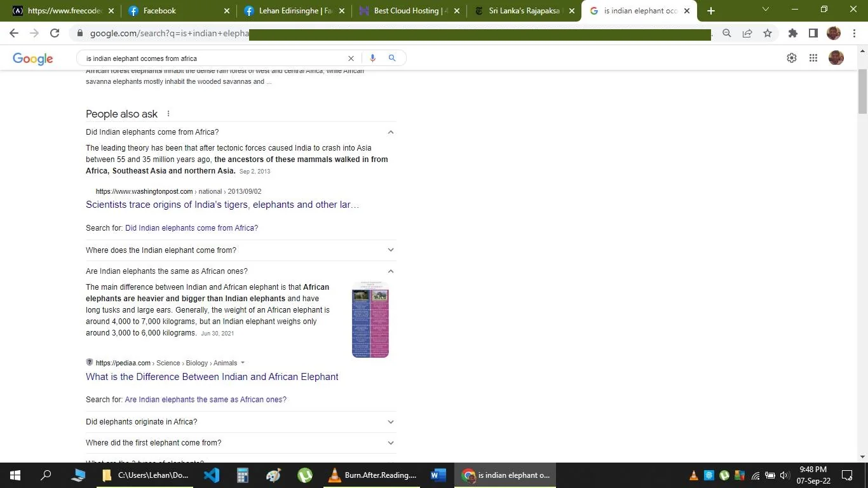Open the Windows notification center
The height and width of the screenshot is (488, 868).
click(x=847, y=475)
